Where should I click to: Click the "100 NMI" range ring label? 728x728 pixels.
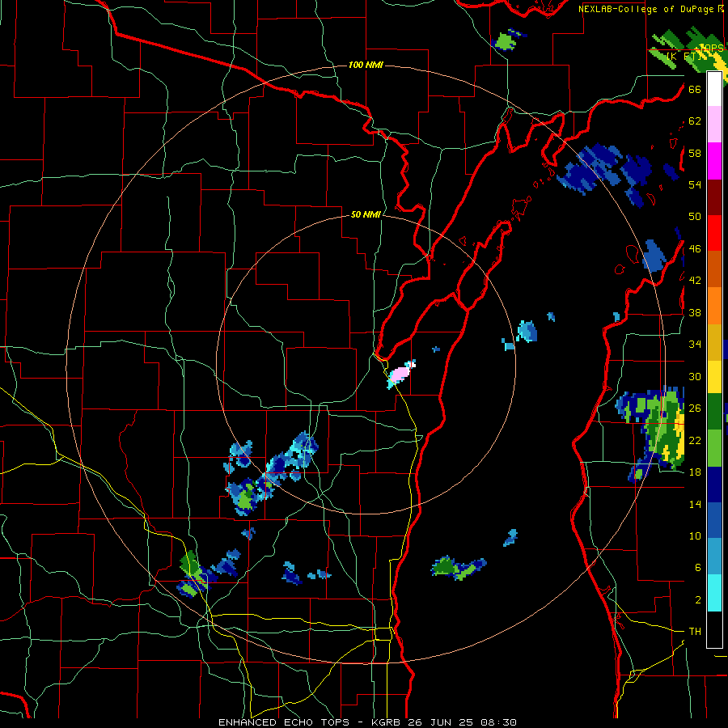click(366, 65)
